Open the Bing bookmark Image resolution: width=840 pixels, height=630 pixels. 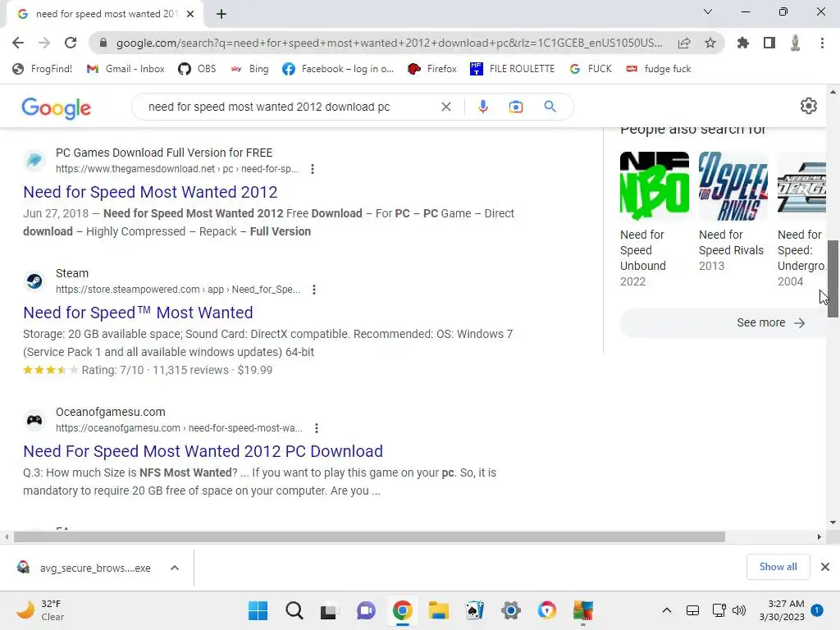249,69
